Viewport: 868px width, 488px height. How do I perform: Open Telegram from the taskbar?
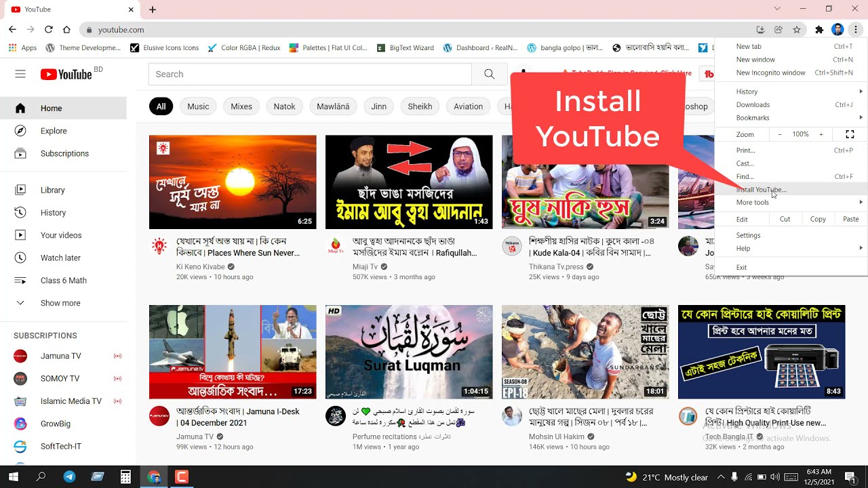69,476
